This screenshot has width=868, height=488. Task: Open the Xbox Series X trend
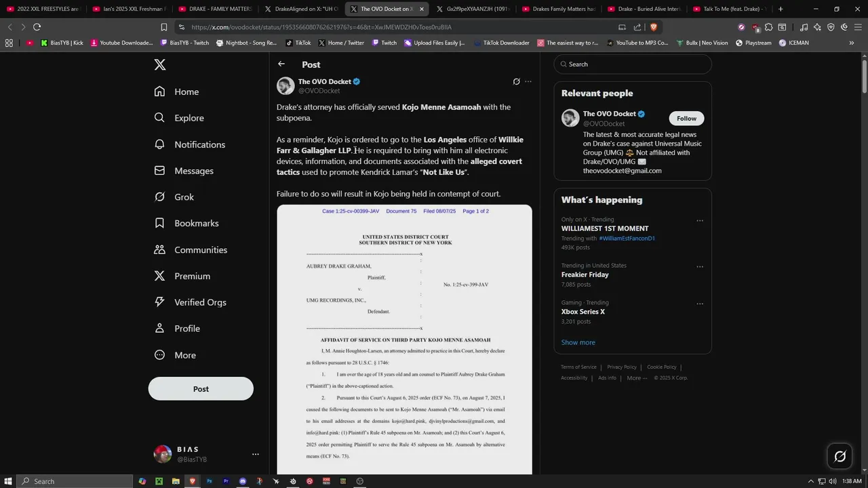tap(583, 312)
